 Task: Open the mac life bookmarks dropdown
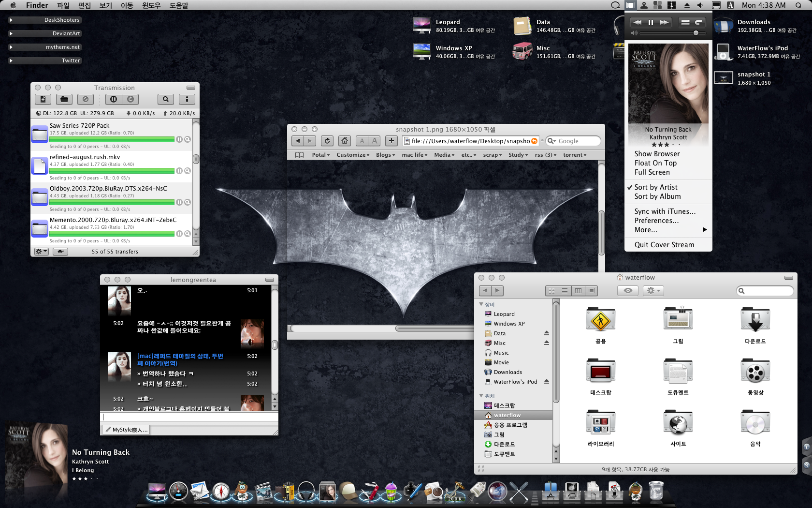(x=415, y=155)
